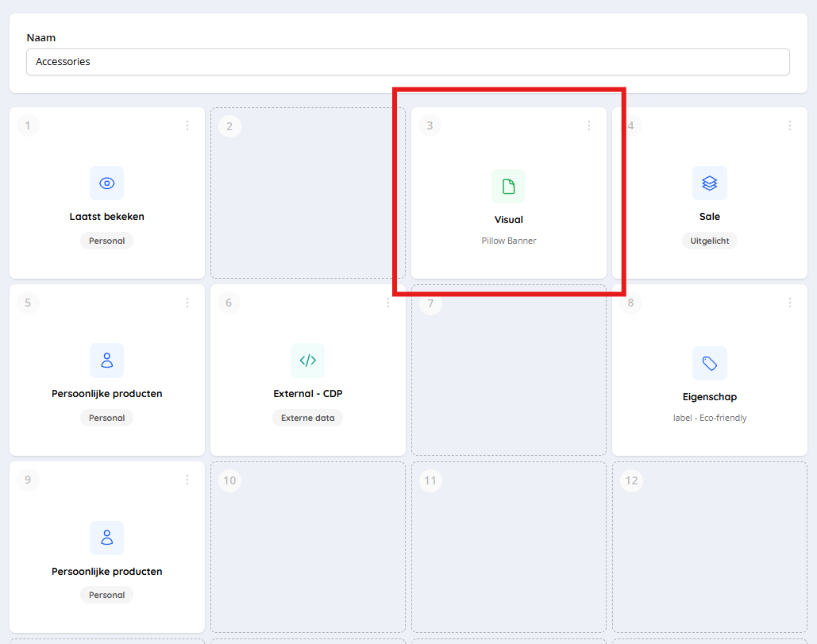Viewport: 817px width, 644px height.
Task: Click the Laatst bekeken title
Action: pos(107,217)
